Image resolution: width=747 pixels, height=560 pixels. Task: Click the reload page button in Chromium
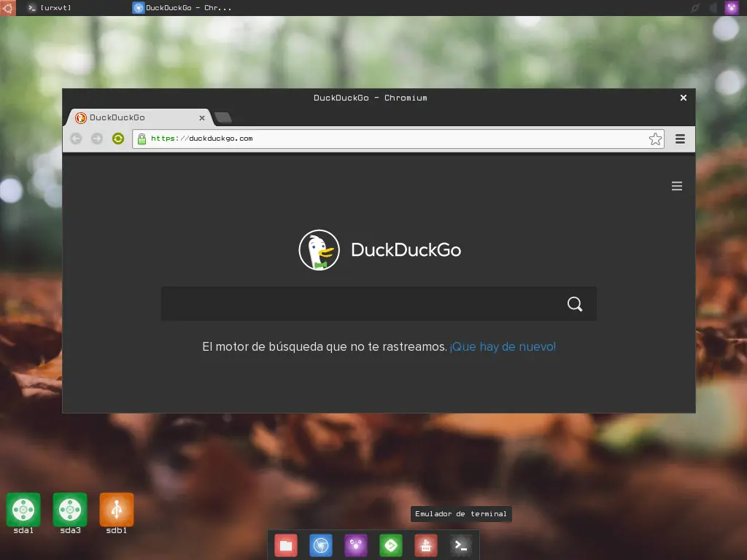pos(117,139)
